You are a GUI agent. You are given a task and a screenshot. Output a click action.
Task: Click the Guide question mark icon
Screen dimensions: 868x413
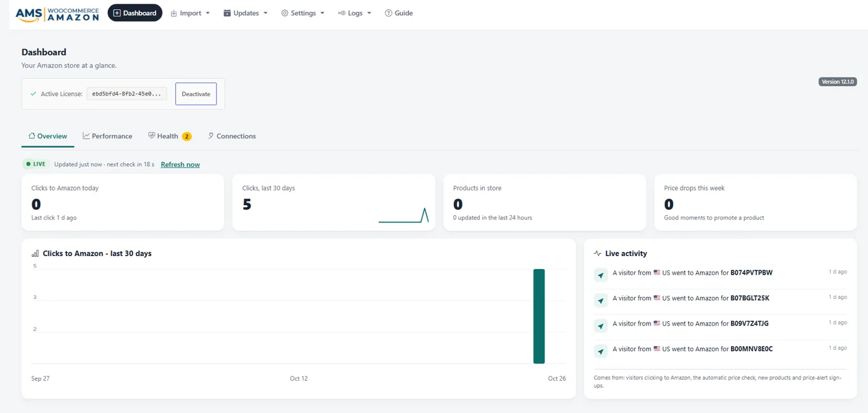388,13
